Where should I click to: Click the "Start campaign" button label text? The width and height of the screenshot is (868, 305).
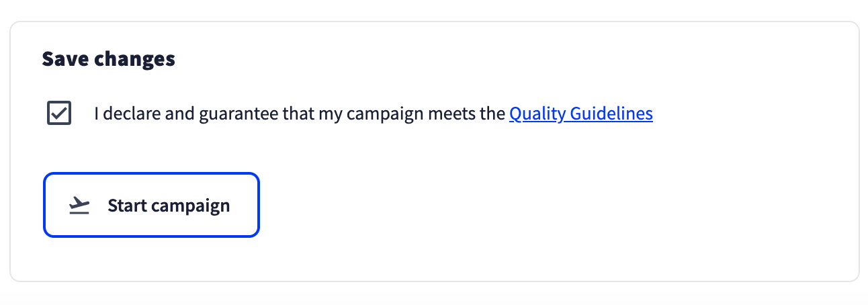[x=169, y=206]
